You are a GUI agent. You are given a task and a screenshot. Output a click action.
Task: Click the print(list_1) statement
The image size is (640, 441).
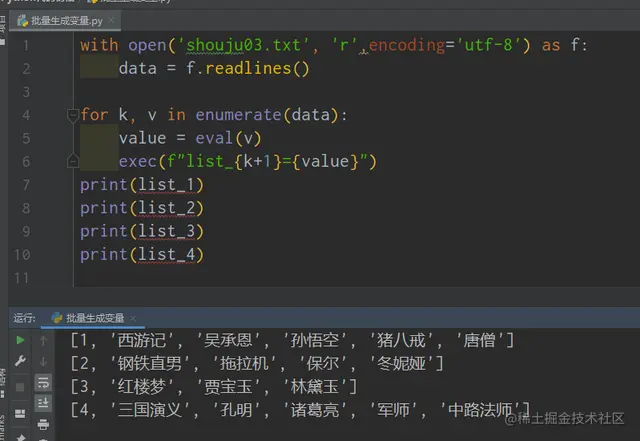[142, 185]
